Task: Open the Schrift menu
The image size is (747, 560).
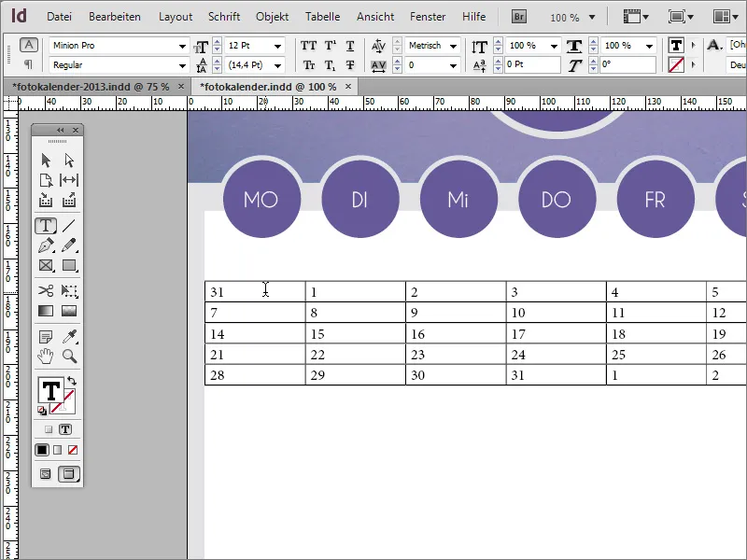Action: 224,17
